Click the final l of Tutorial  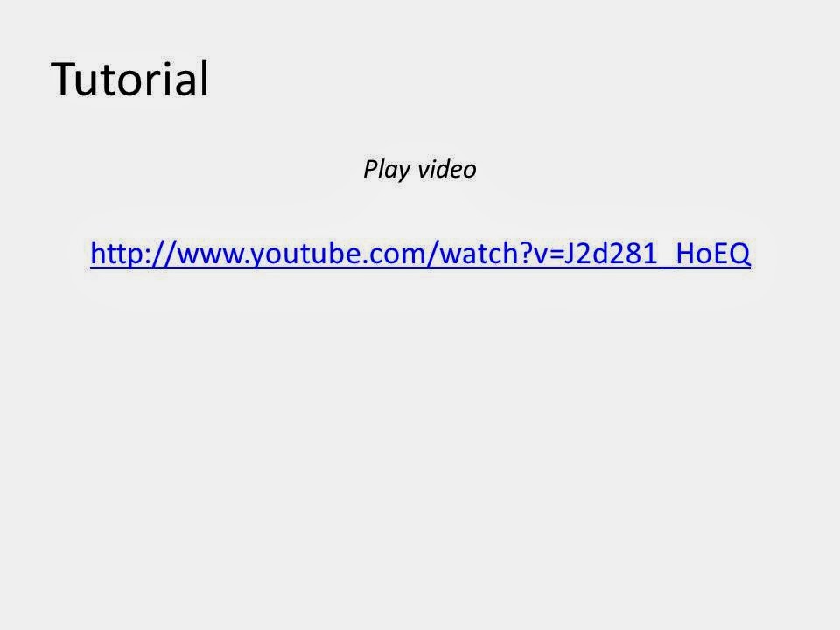tap(204, 78)
